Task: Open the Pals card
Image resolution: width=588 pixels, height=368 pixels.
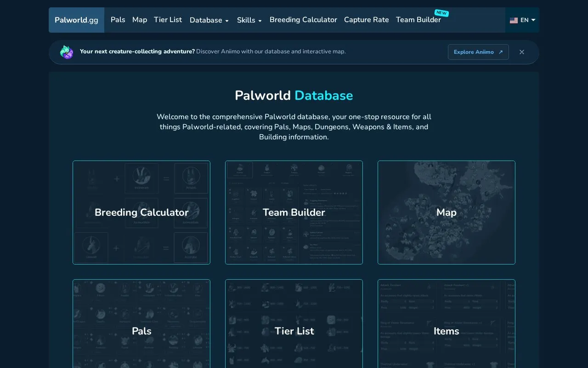Action: [141, 324]
